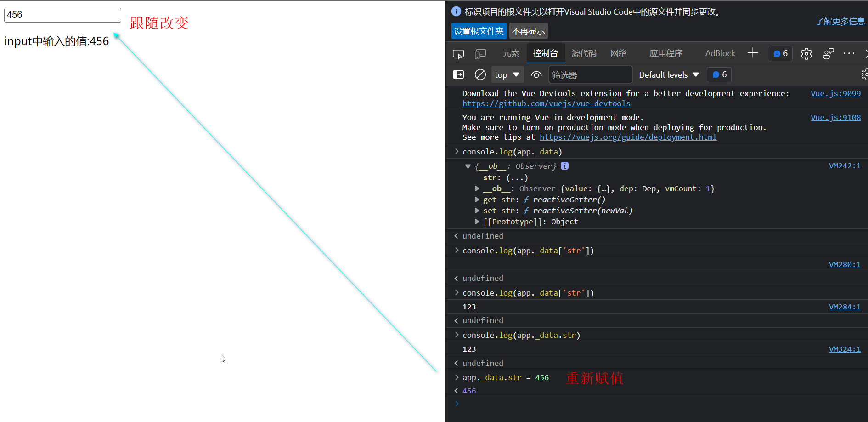This screenshot has width=868, height=422.
Task: Click the info badge next to Observer
Action: pyautogui.click(x=564, y=165)
